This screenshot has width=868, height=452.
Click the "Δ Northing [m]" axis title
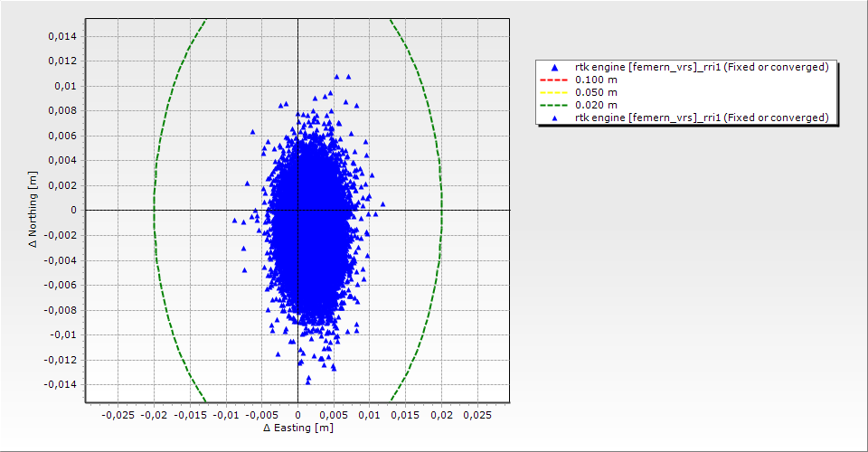coord(33,210)
